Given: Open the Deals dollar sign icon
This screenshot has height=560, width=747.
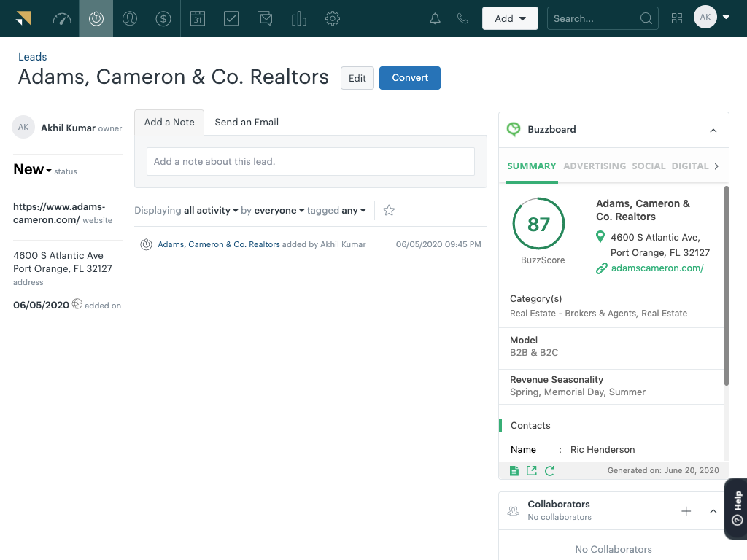Looking at the screenshot, I should tap(163, 19).
